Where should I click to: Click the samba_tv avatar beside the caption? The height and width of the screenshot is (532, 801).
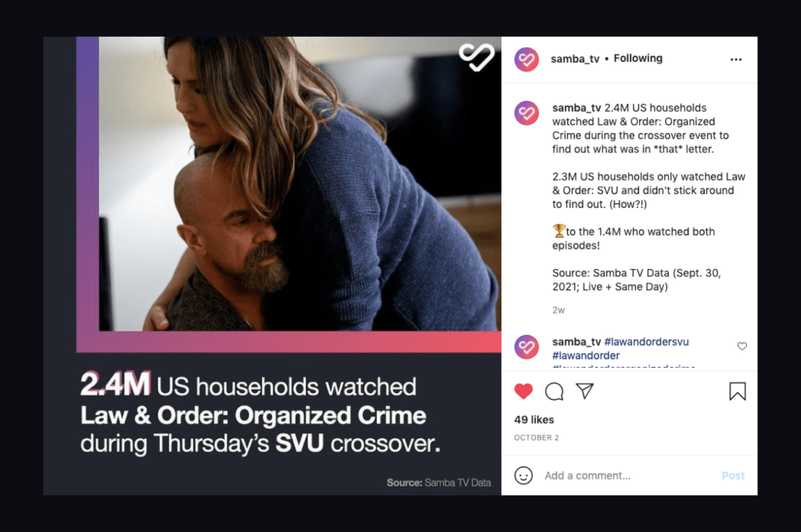[x=526, y=113]
